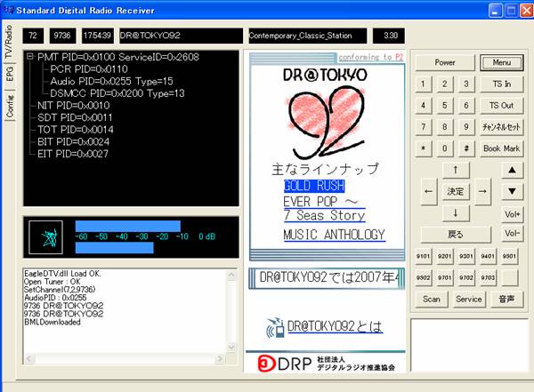Increase volume with Vol+ button
The width and height of the screenshot is (534, 392).
512,214
